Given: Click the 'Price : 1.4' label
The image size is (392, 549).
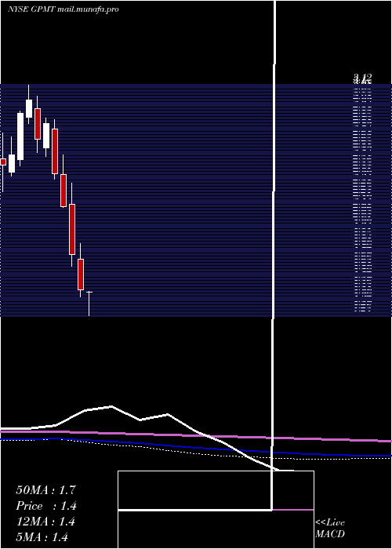Looking at the screenshot, I should (x=45, y=506).
